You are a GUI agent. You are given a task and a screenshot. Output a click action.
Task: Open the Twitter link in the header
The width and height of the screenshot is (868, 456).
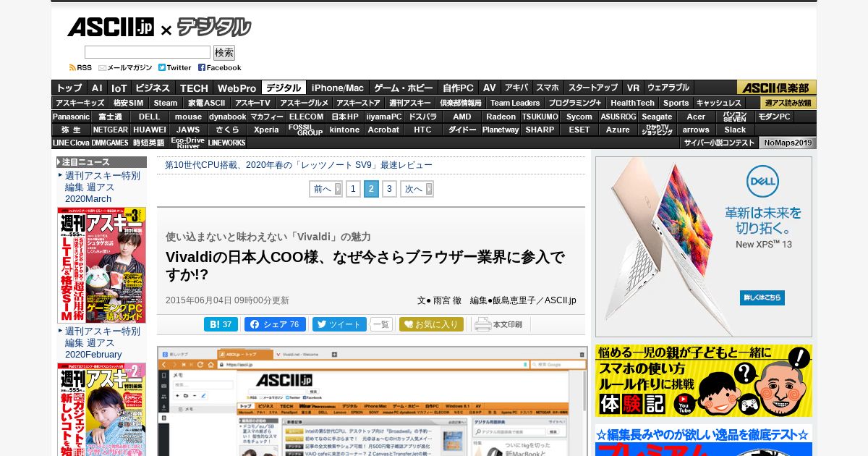coord(175,67)
